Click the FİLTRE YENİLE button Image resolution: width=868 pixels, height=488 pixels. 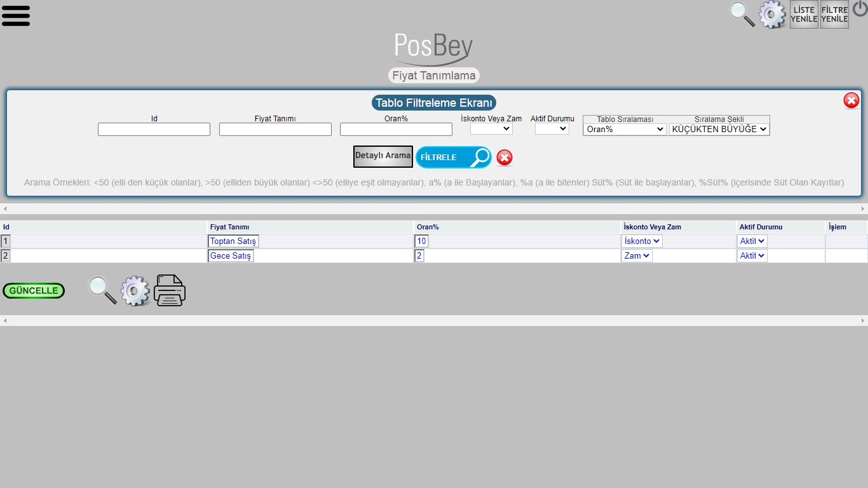pyautogui.click(x=834, y=14)
